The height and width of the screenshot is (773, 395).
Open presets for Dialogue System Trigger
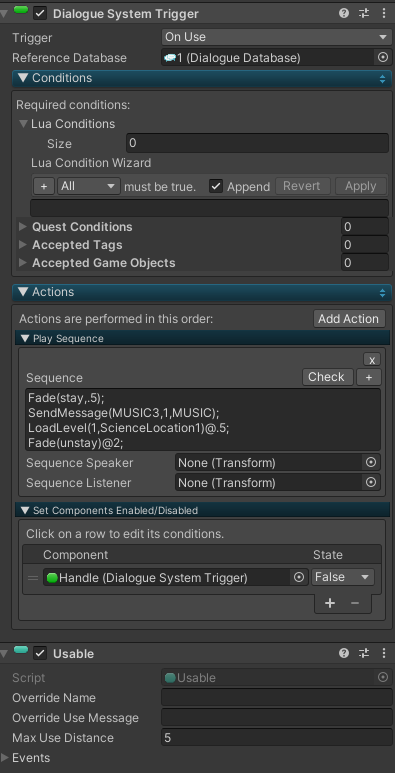pyautogui.click(x=364, y=13)
